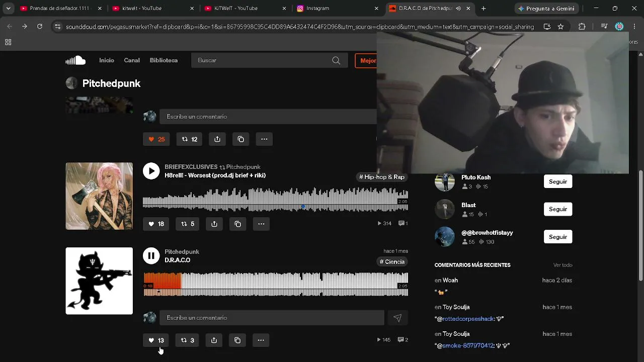
Task: Switch to Prendas de diseñador.1111 tab
Action: pos(59,9)
